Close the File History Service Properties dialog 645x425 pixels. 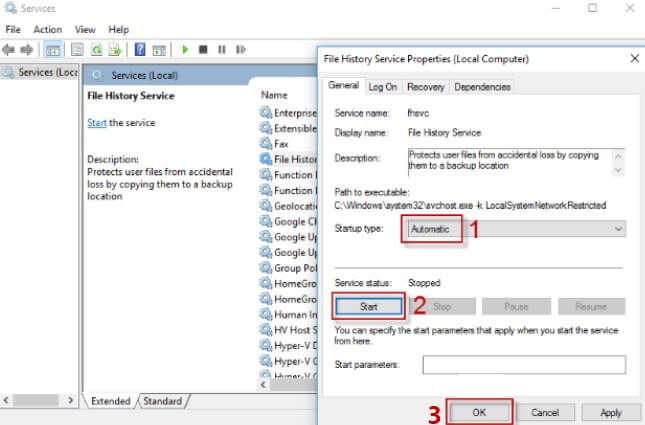coord(635,58)
